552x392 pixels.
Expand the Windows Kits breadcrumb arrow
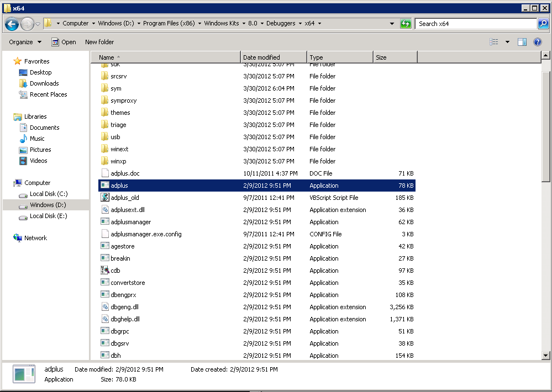pos(244,24)
